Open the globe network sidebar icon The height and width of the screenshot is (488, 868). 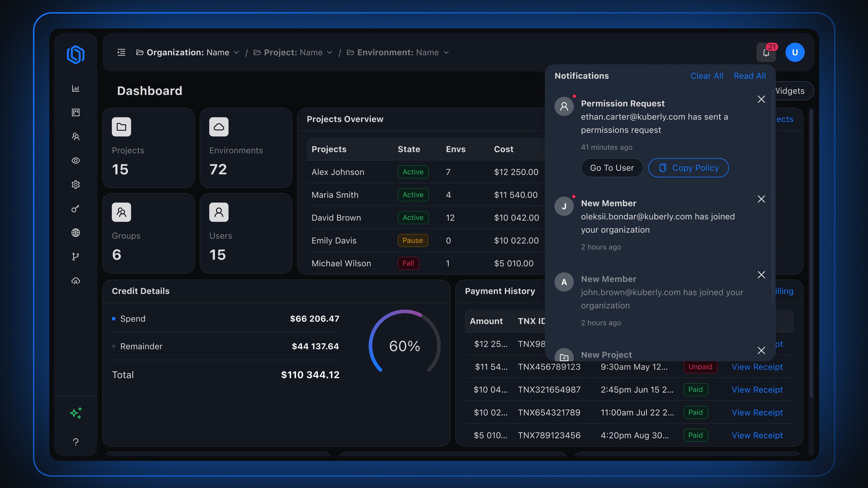click(75, 233)
